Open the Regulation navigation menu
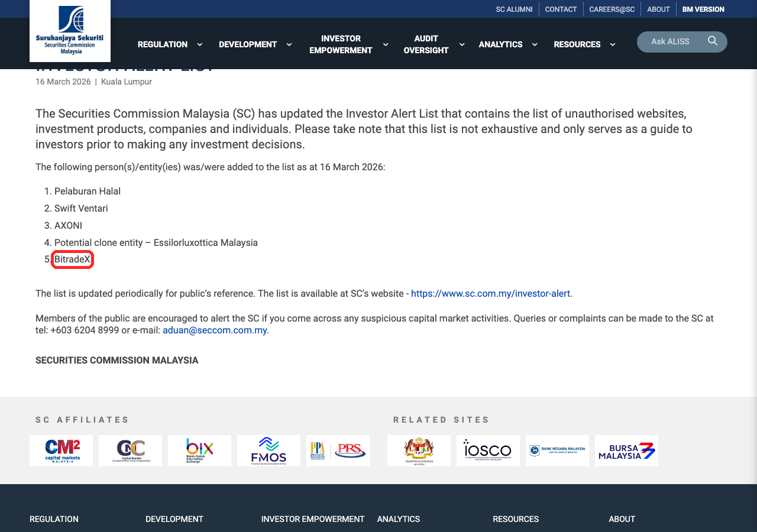 (x=163, y=44)
